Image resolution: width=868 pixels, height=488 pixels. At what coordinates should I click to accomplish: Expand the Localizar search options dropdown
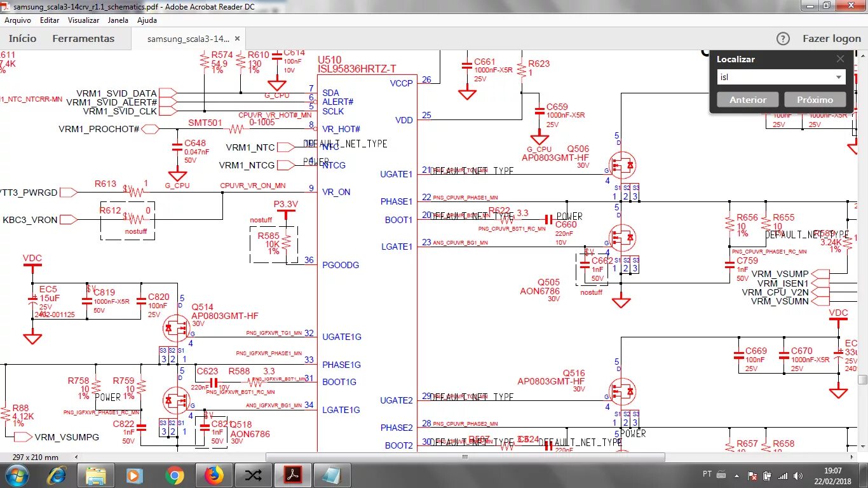(839, 78)
